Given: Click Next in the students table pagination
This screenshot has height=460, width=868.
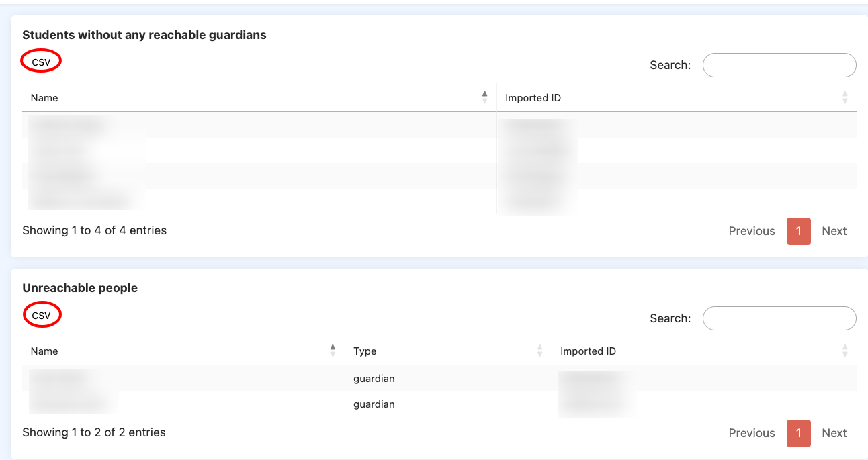Looking at the screenshot, I should tap(834, 231).
